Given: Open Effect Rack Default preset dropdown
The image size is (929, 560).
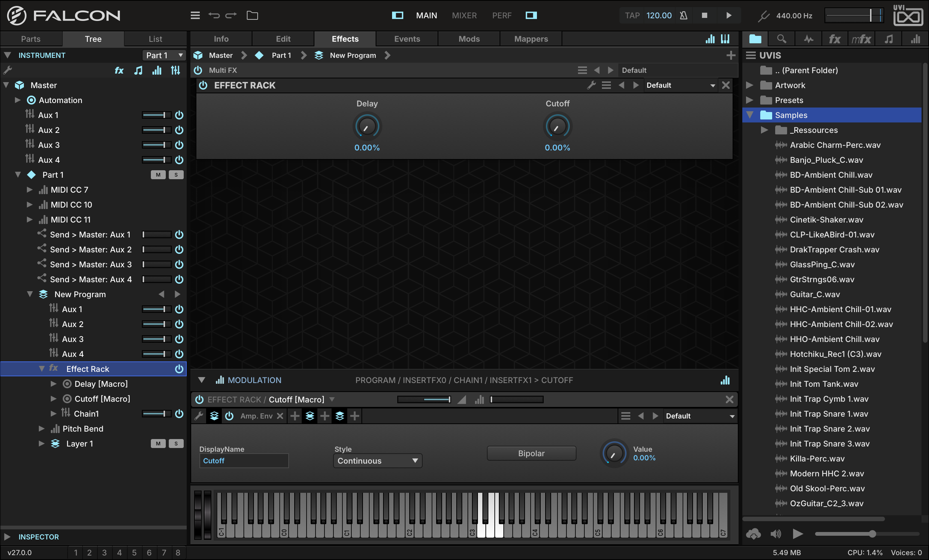Looking at the screenshot, I should pos(681,85).
